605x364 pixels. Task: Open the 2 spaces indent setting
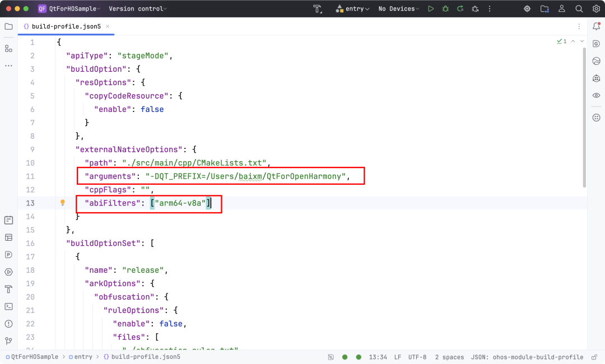449,357
